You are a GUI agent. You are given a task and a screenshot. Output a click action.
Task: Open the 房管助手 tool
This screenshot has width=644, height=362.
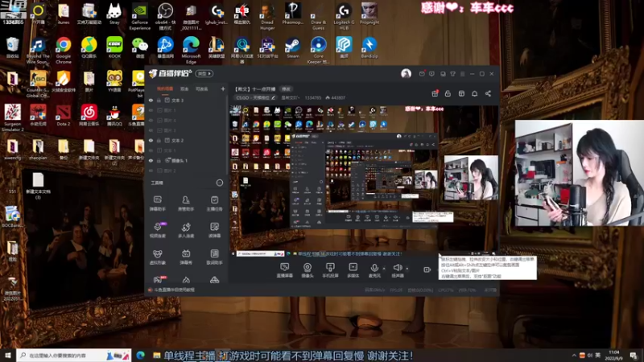186,204
